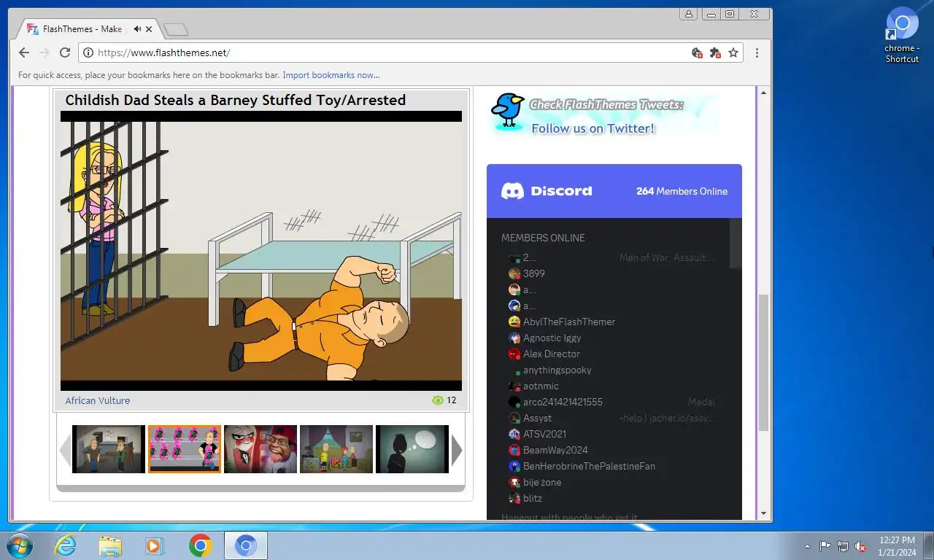This screenshot has width=934, height=560.
Task: Click the Action Center flag tray icon
Action: tap(825, 546)
